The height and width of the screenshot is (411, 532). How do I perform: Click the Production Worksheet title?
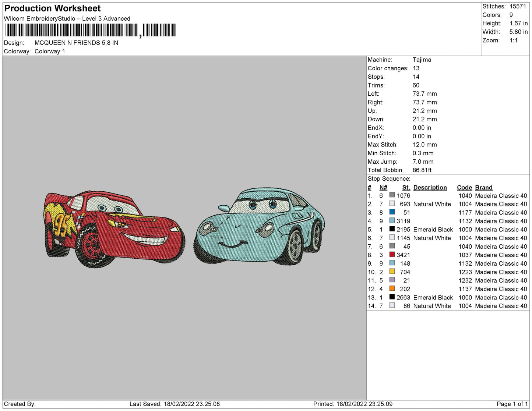(52, 8)
